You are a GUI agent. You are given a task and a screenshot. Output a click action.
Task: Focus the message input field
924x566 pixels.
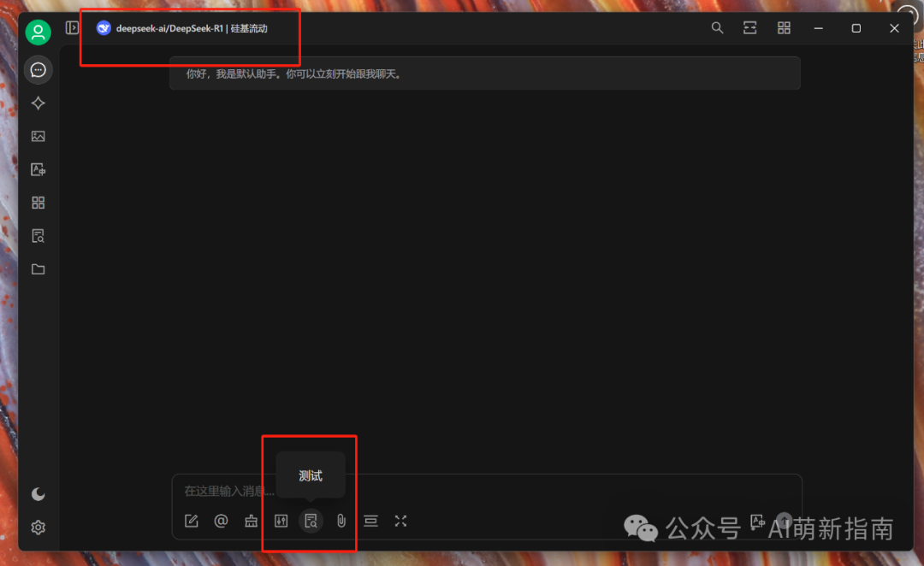[x=487, y=491]
